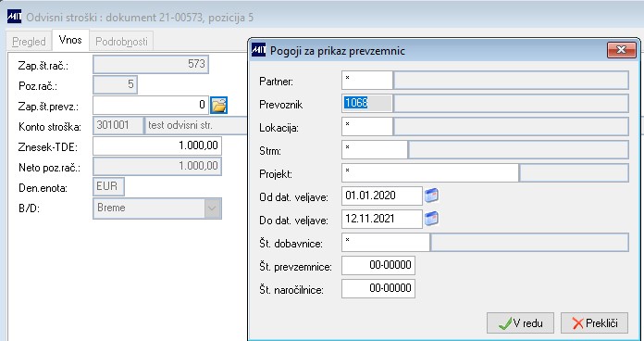This screenshot has width=644, height=341.
Task: Select the Vnos tab
Action: click(x=70, y=41)
